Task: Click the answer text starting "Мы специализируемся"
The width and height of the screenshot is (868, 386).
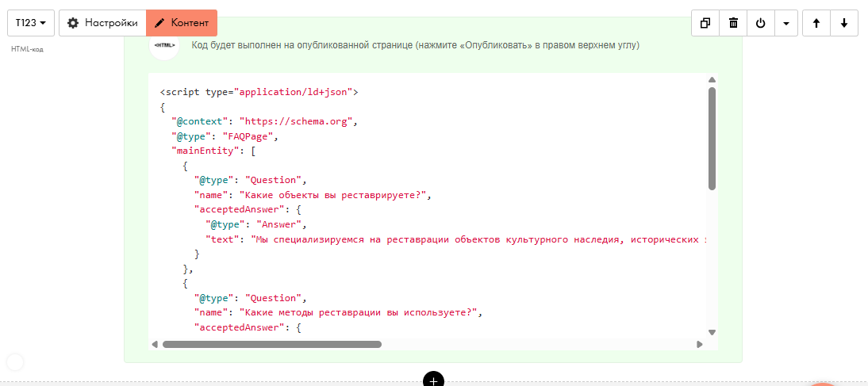Action: tap(479, 239)
